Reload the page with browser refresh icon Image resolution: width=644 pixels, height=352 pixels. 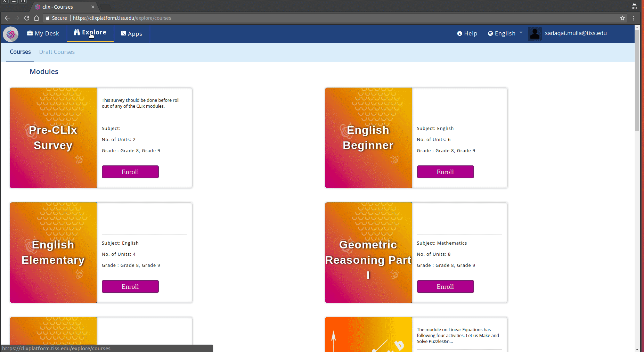pyautogui.click(x=27, y=18)
